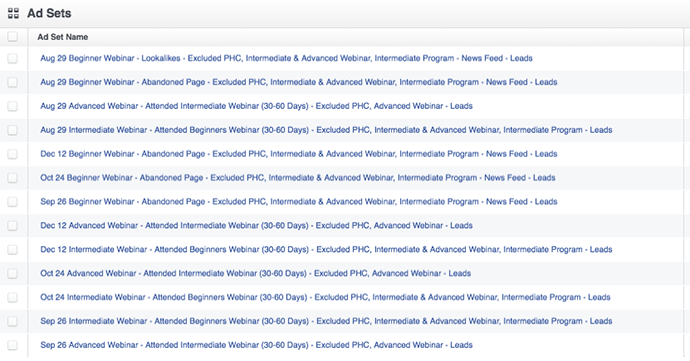Open the Oct 24 Beginner Webinar ad set
This screenshot has height=361, width=690.
pos(298,178)
